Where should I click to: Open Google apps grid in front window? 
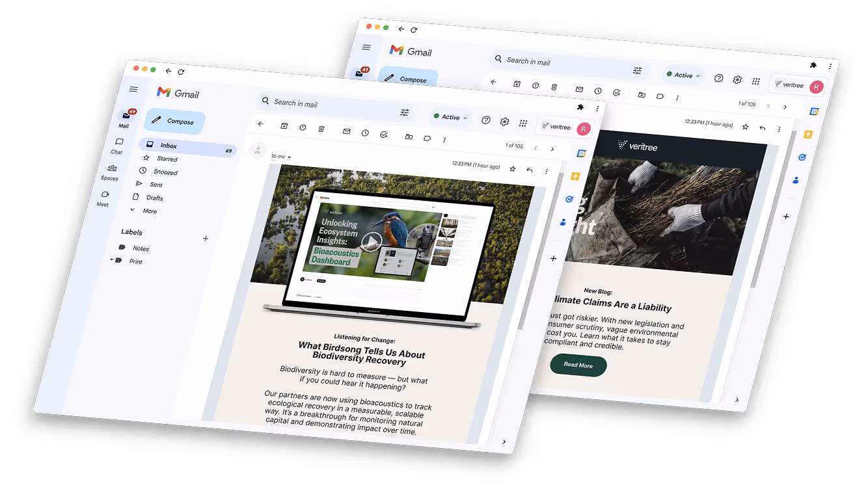[x=523, y=123]
